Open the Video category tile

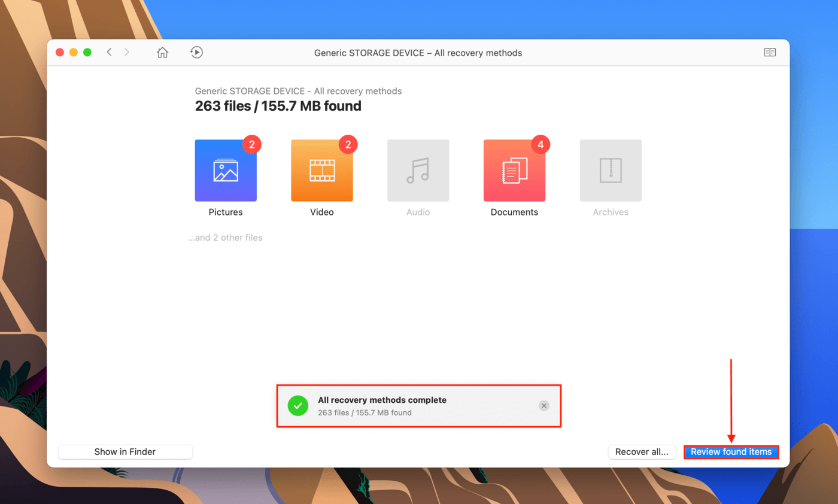pyautogui.click(x=322, y=171)
